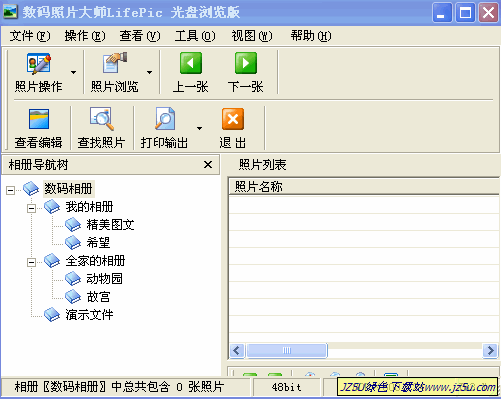Click the photo list scroll right arrow

(x=490, y=351)
